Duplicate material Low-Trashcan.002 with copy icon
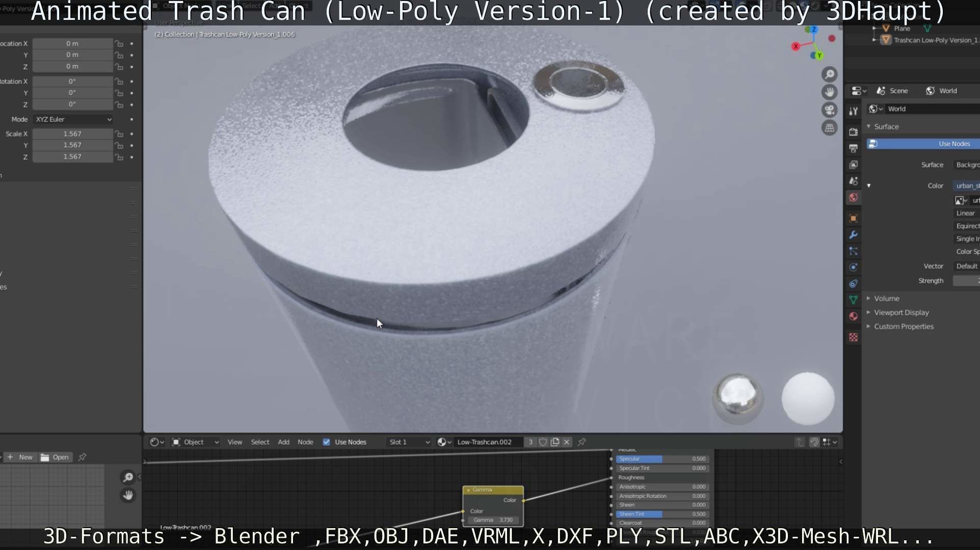980x550 pixels. (x=555, y=442)
